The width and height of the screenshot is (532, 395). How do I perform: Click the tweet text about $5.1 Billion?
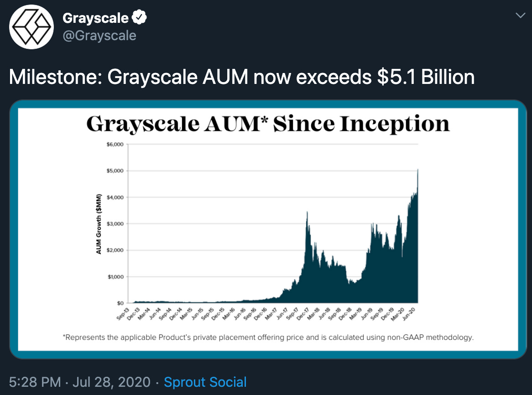coord(241,77)
